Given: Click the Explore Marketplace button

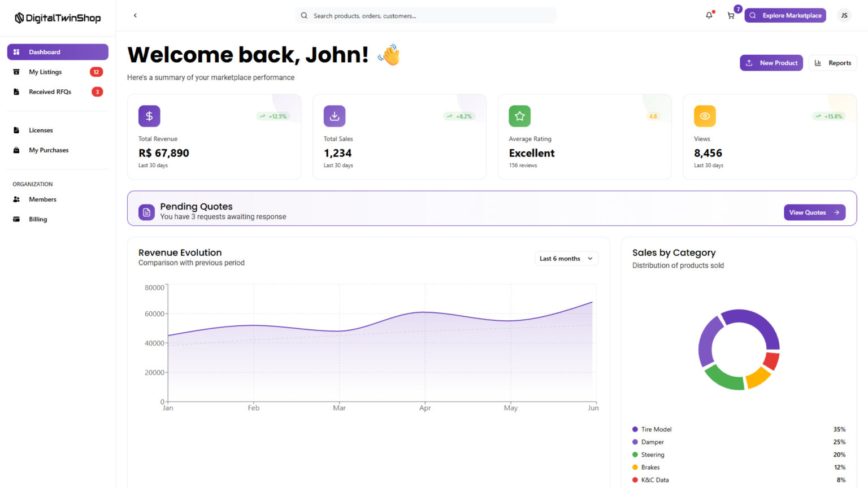Looking at the screenshot, I should tap(785, 16).
